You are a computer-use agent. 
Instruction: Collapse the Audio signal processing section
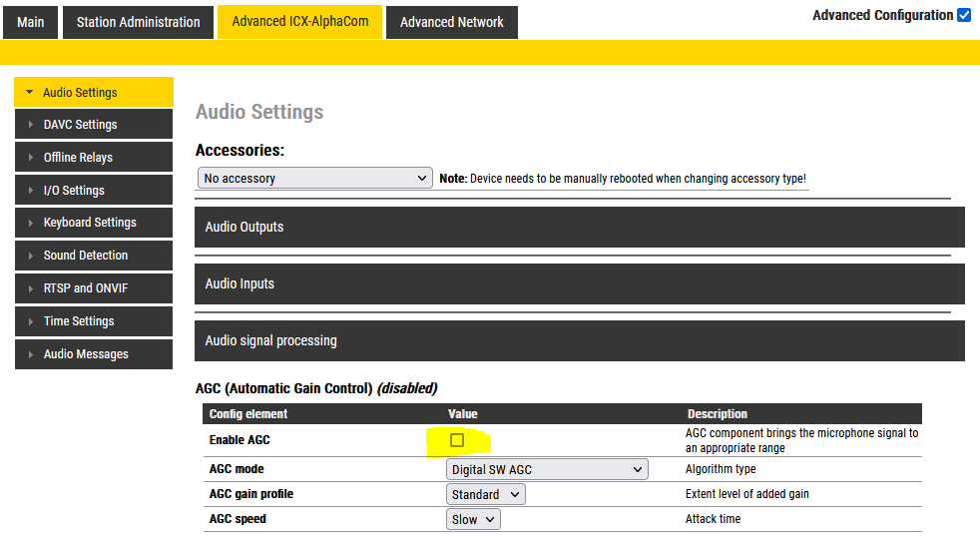click(579, 340)
